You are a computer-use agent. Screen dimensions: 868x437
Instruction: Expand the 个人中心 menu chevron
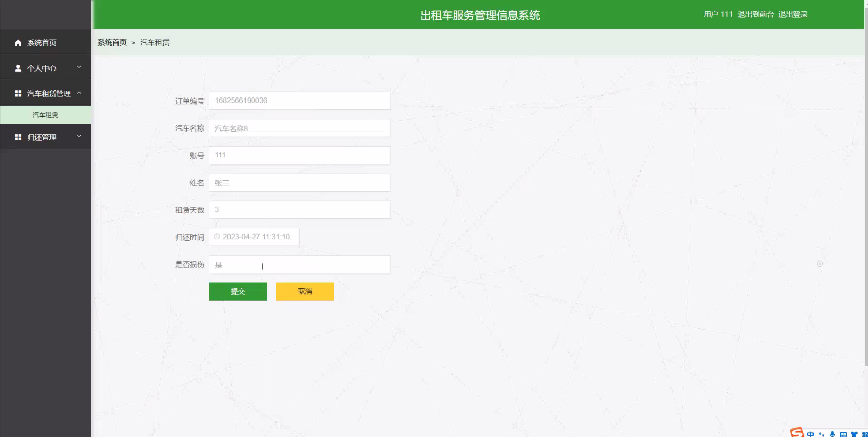pos(79,67)
